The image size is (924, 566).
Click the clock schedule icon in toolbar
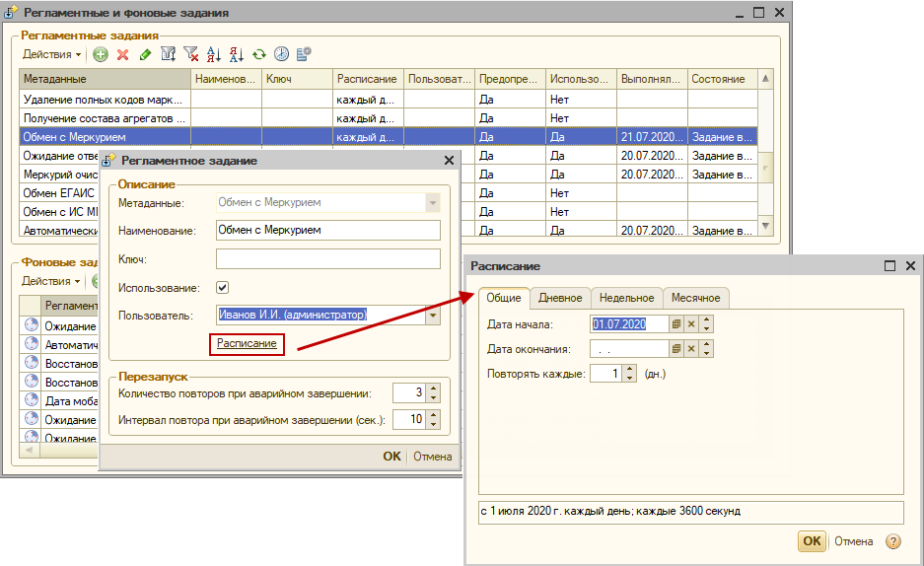tap(282, 55)
